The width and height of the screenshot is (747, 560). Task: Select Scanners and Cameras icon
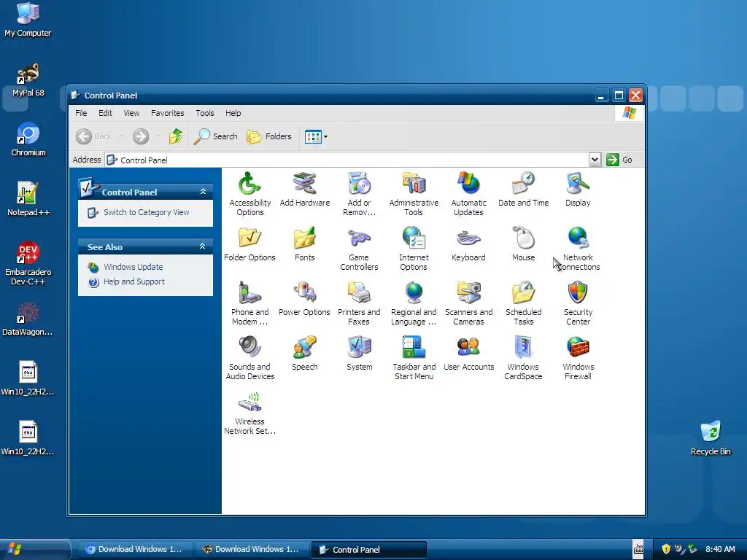point(468,303)
